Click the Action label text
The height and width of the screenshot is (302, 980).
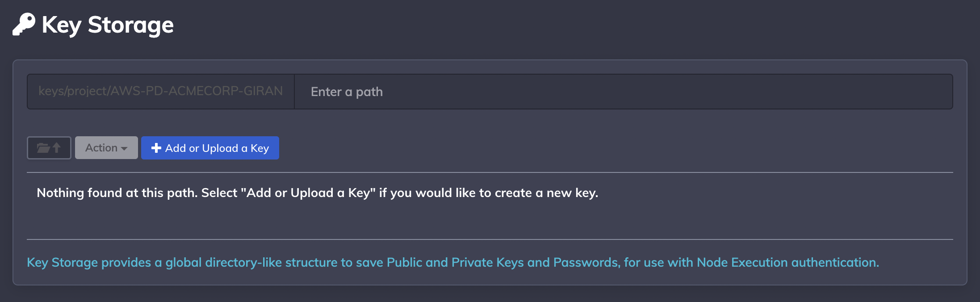(101, 148)
